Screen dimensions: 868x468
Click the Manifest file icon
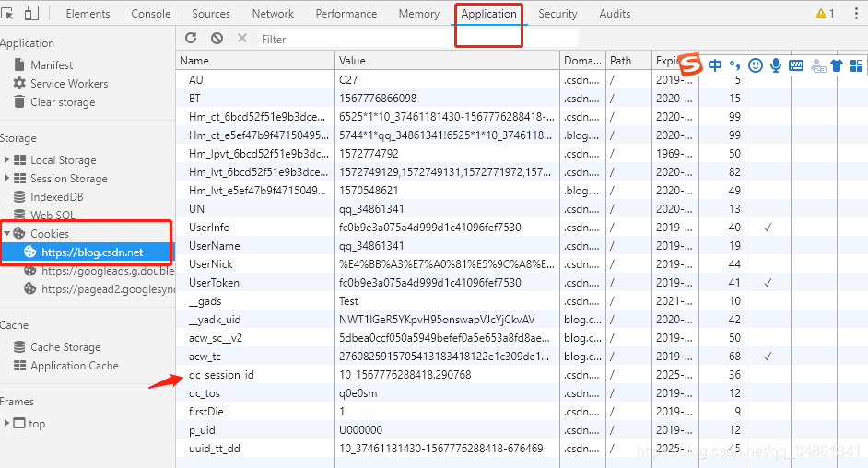(x=19, y=64)
